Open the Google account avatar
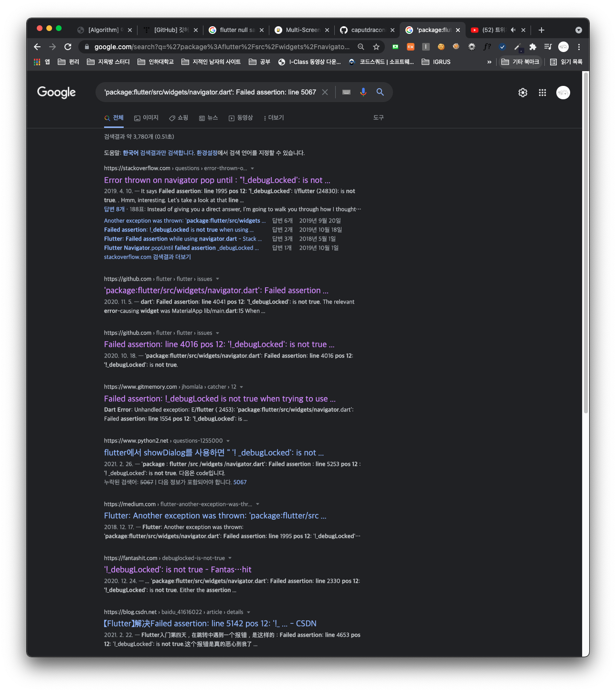Viewport: 616px width, 692px height. (x=563, y=93)
